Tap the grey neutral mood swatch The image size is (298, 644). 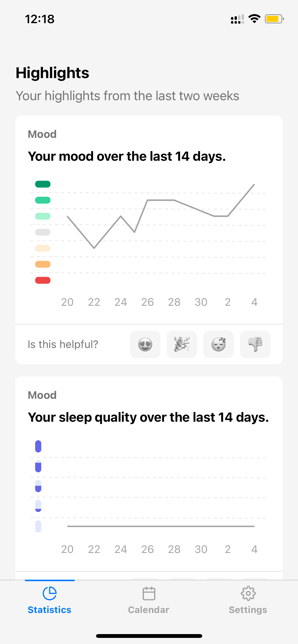pyautogui.click(x=43, y=232)
